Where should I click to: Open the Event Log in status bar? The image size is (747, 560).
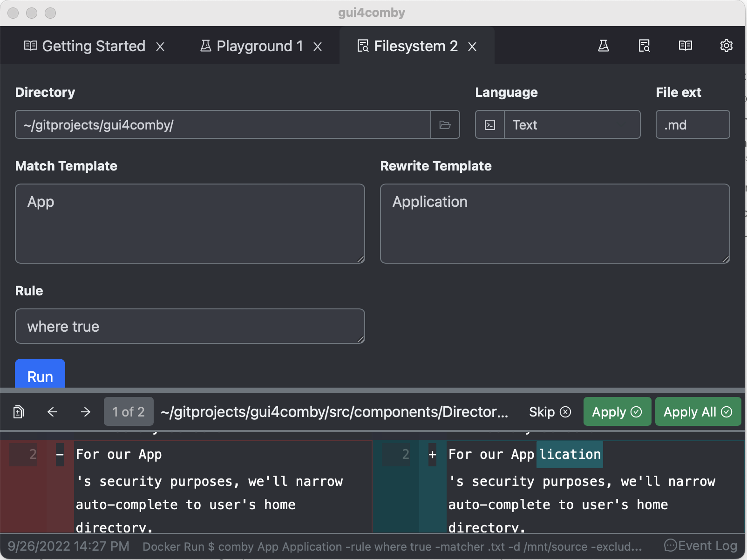tap(701, 546)
